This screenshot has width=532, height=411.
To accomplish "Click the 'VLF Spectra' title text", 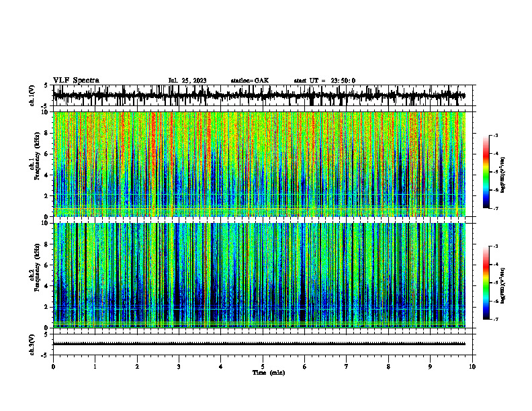I will click(x=76, y=81).
